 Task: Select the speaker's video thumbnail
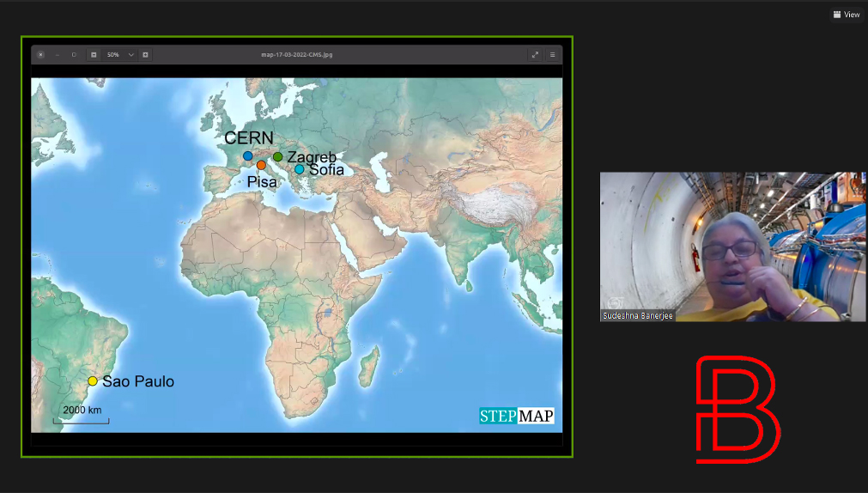coord(732,246)
